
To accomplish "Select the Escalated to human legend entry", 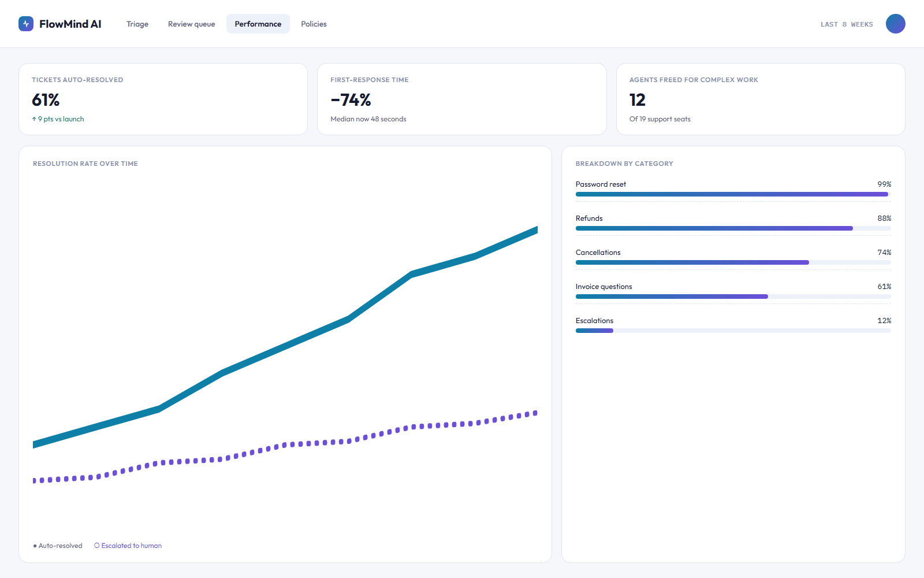I will coord(128,546).
